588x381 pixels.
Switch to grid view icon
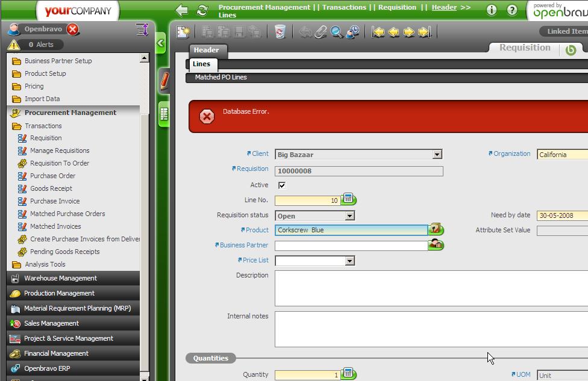(164, 114)
